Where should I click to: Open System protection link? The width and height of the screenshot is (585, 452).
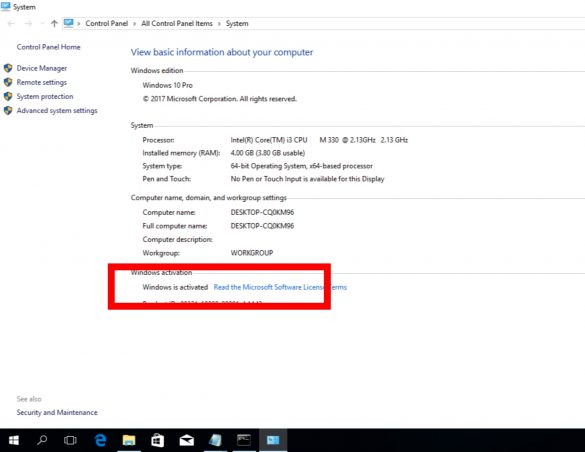(45, 97)
